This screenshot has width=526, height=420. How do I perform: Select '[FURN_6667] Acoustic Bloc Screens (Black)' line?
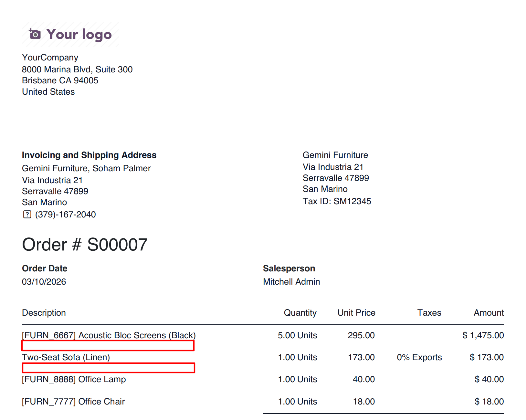[109, 335]
